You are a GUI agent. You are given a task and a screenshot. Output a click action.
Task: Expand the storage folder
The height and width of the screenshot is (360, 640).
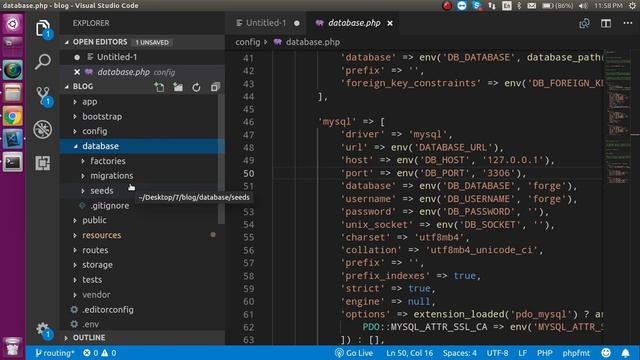[x=142, y=265]
